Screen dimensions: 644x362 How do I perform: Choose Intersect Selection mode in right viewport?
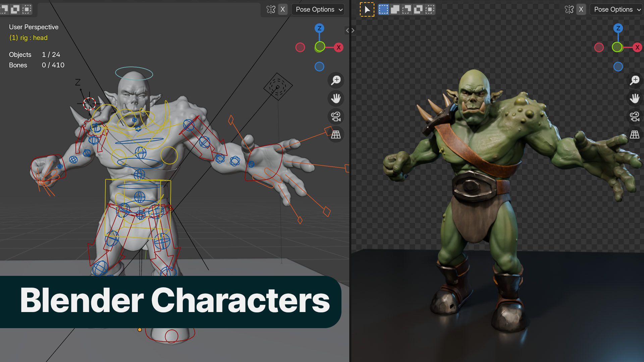(430, 9)
